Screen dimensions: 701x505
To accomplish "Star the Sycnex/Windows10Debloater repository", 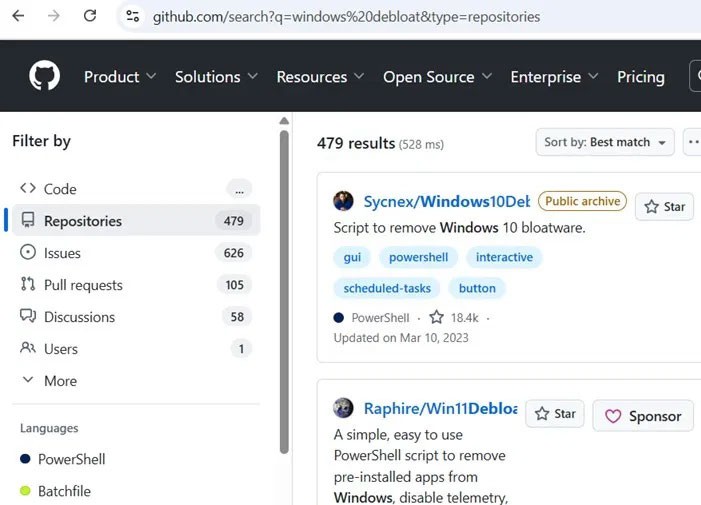I will (664, 207).
